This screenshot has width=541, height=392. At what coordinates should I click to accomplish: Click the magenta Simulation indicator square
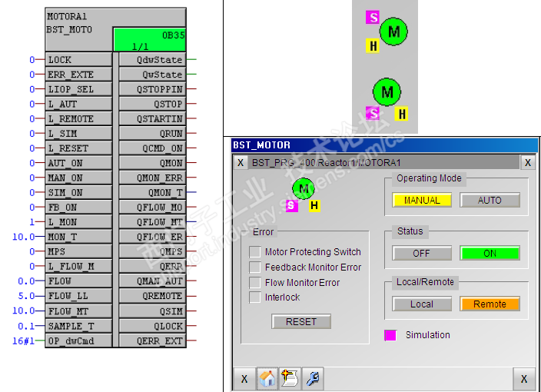point(390,335)
